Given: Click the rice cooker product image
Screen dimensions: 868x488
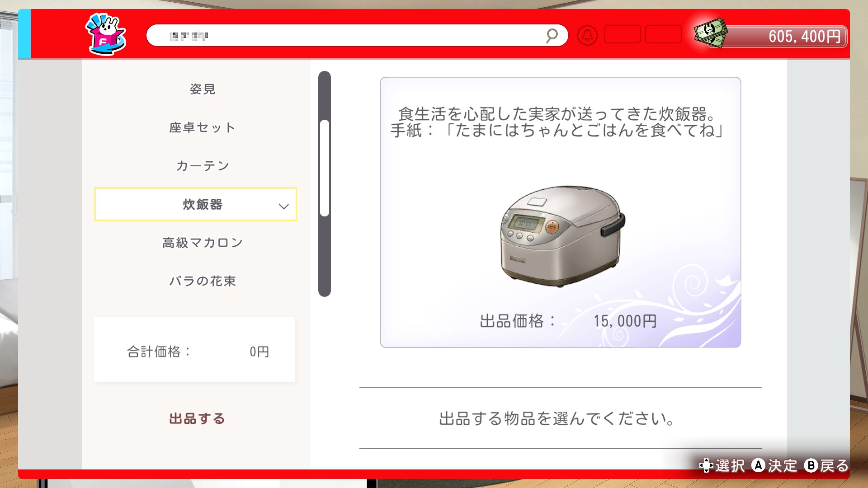Looking at the screenshot, I should [x=562, y=236].
